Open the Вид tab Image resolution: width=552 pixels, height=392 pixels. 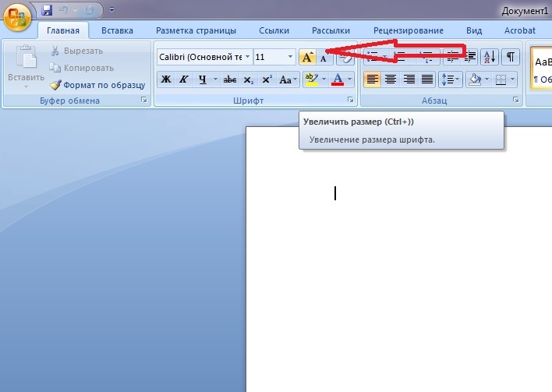point(474,30)
